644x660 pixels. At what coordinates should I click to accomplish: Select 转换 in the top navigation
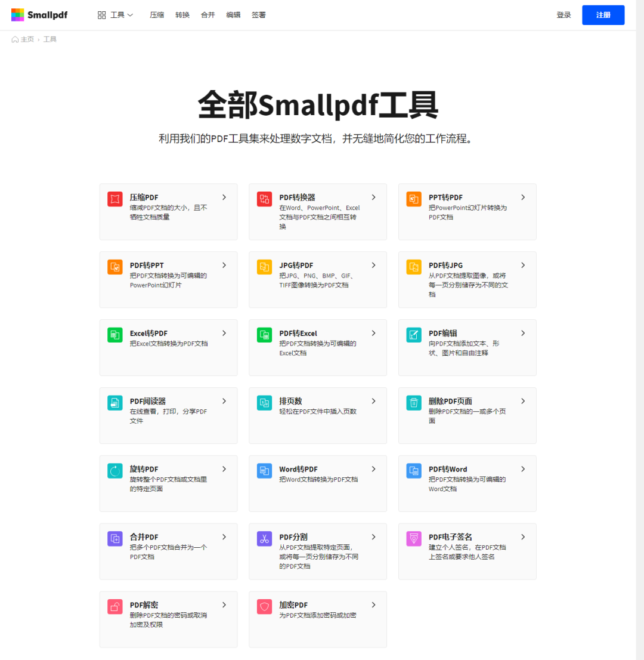tap(182, 14)
